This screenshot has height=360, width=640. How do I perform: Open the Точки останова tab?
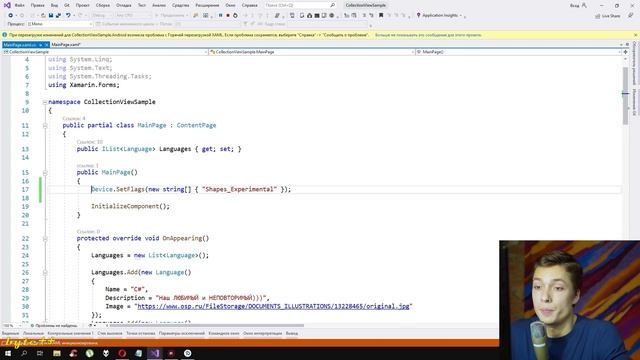point(141,333)
